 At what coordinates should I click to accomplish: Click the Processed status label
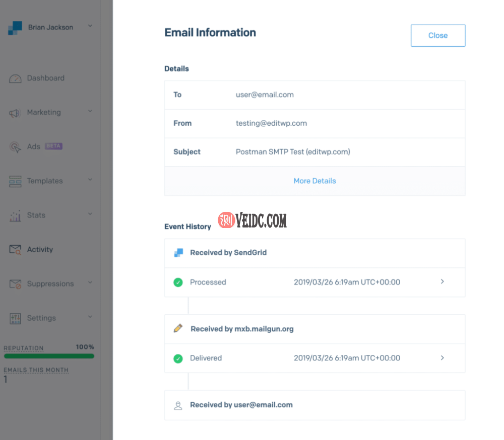point(208,282)
